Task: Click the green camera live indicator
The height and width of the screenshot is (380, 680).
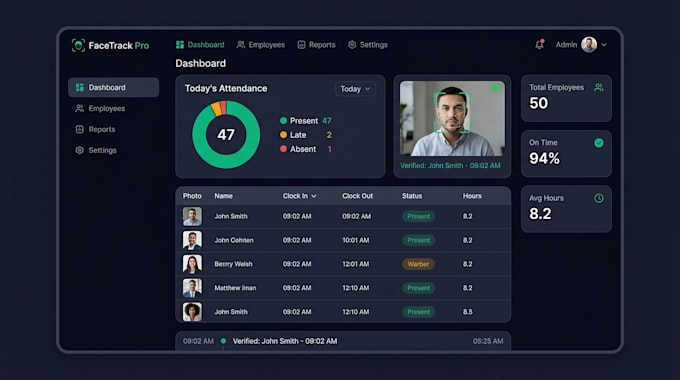Action: pos(496,88)
